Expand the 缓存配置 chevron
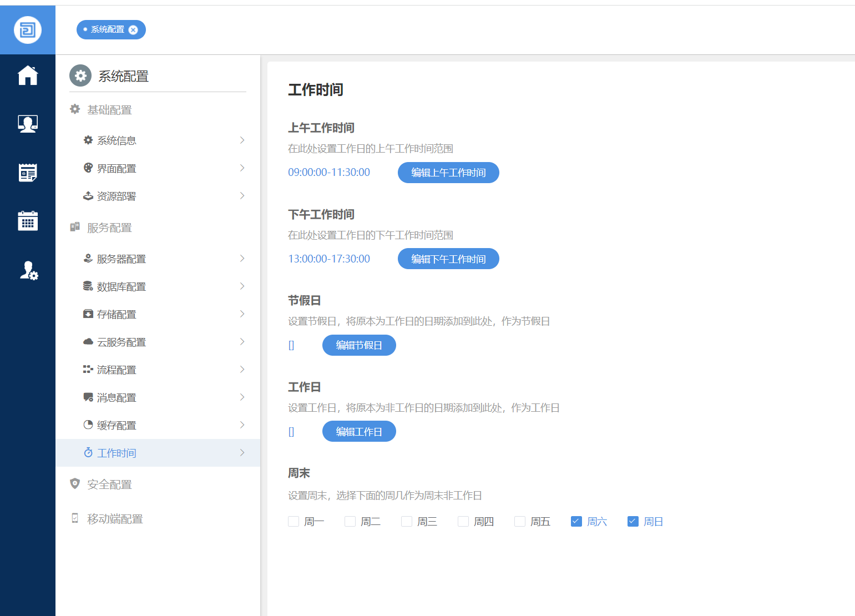Screen dimensions: 855x616 (242, 425)
